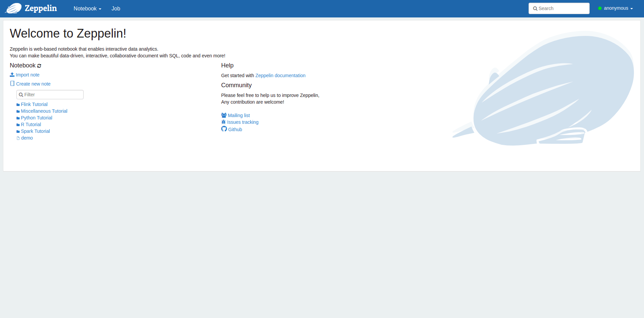644x318 pixels.
Task: Click the Import note upload icon
Action: 12,74
